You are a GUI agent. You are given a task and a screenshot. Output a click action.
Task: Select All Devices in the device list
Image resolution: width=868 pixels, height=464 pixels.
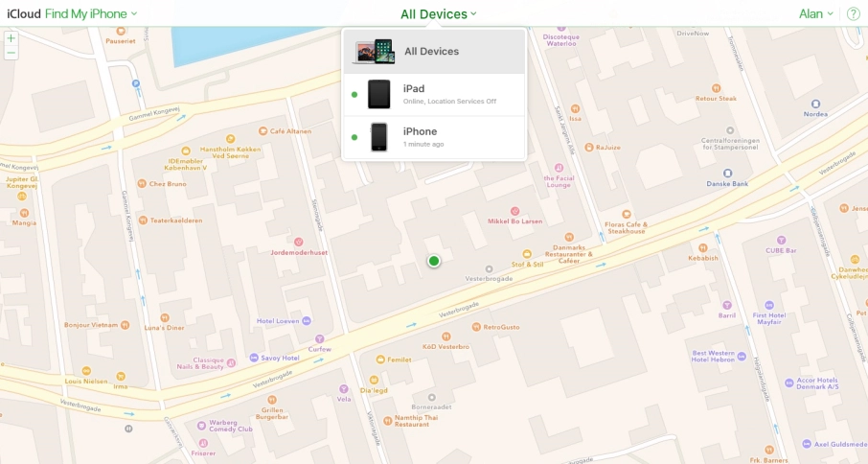coord(434,51)
